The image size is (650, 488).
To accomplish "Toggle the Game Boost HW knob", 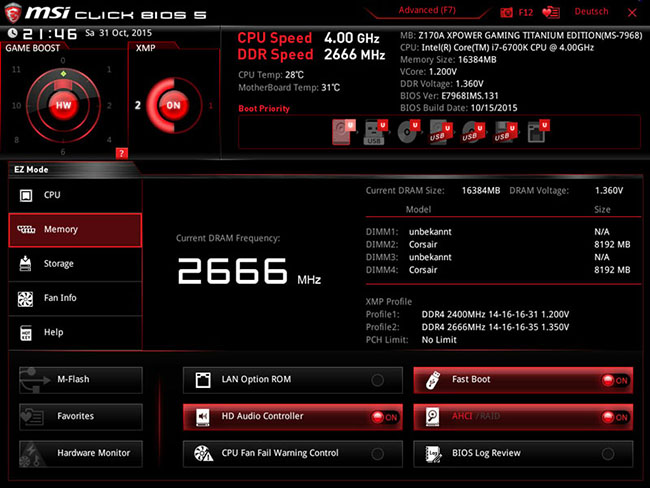I will [x=63, y=105].
